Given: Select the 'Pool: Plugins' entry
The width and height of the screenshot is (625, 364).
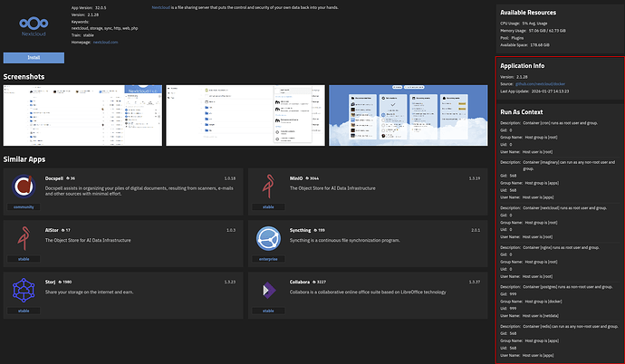Looking at the screenshot, I should coord(512,38).
